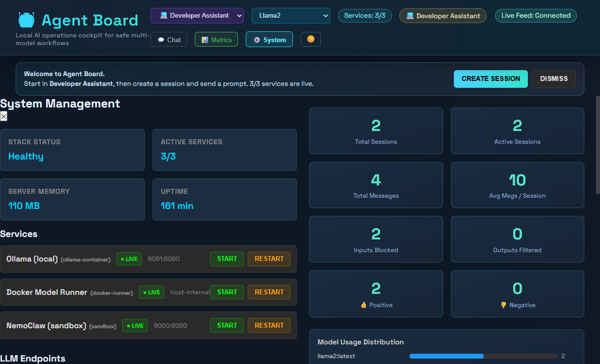Switch to the Chat tab

click(169, 40)
